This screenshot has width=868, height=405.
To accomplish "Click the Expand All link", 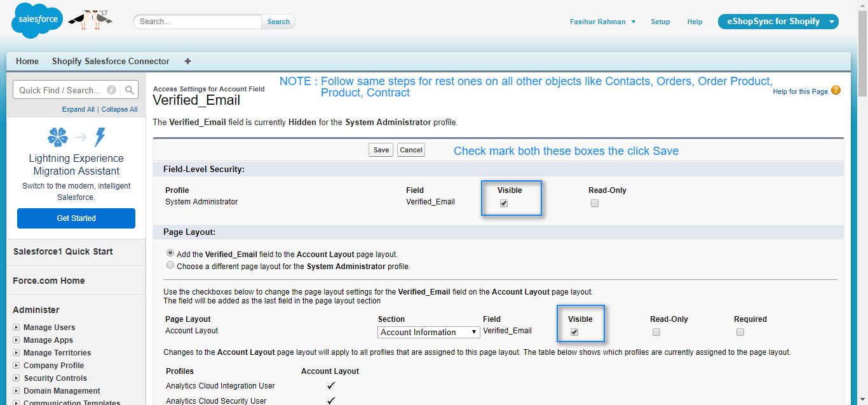I will point(78,109).
